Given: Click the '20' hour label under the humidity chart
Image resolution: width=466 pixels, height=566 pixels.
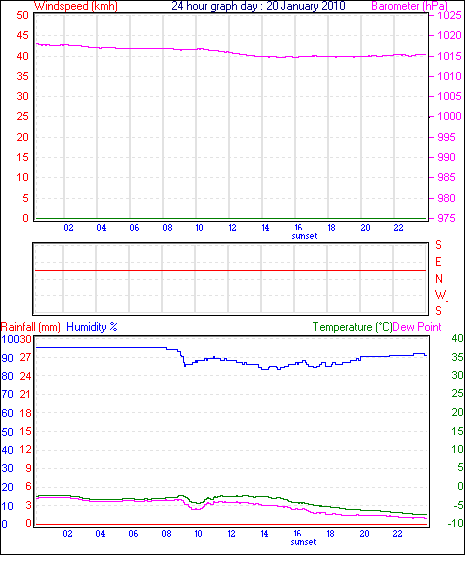Looking at the screenshot, I should [364, 534].
